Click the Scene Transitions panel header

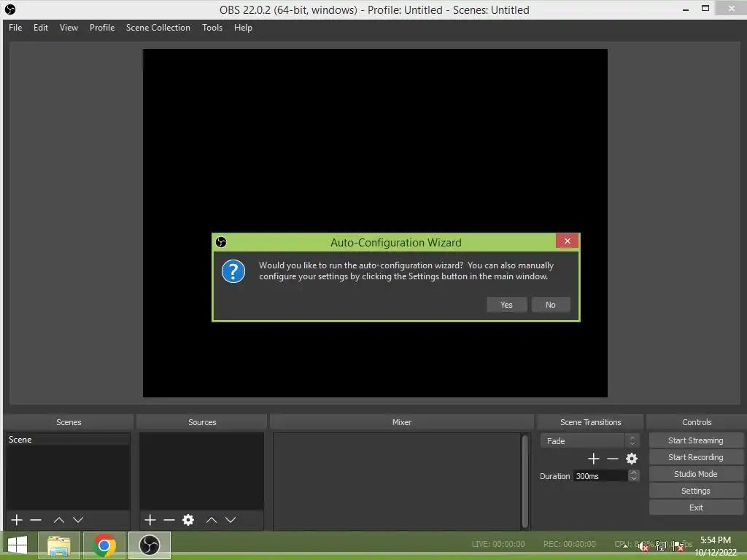(590, 422)
